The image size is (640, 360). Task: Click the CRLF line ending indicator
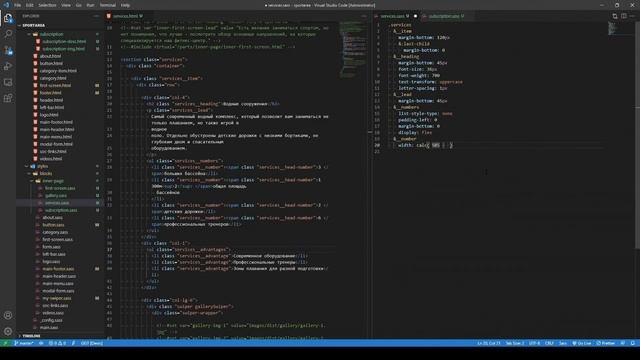(x=549, y=343)
